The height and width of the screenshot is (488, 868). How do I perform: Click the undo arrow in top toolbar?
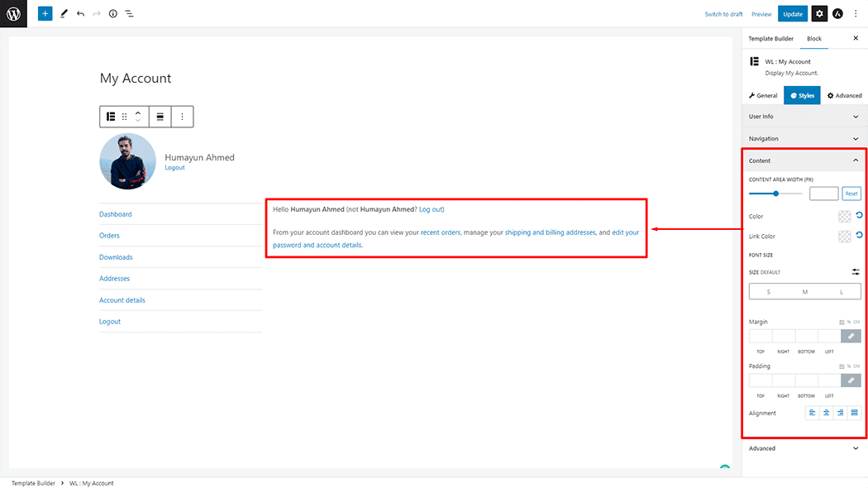point(80,14)
